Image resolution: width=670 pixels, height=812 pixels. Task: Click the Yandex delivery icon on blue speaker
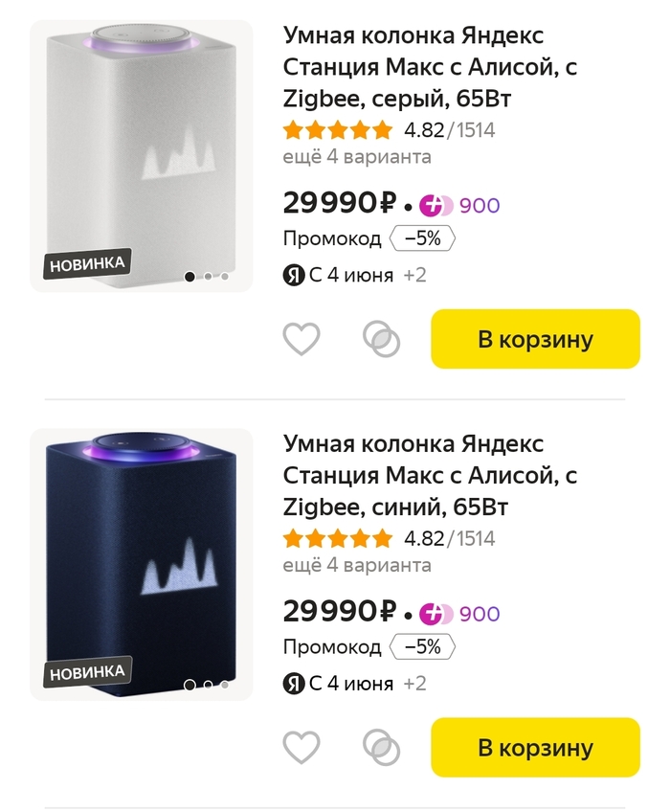coord(293,684)
